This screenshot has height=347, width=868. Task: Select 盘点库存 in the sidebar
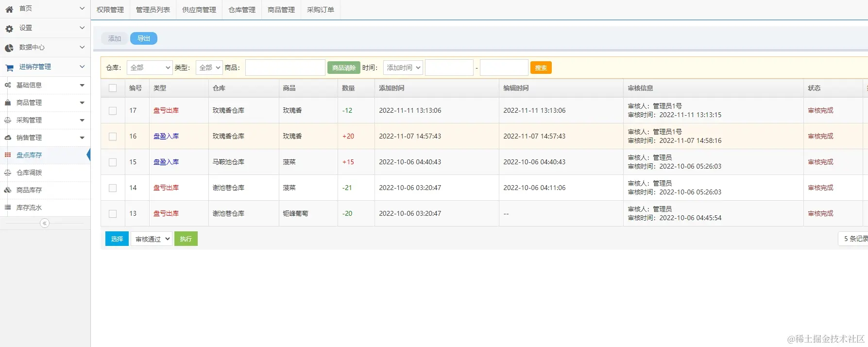pyautogui.click(x=29, y=155)
